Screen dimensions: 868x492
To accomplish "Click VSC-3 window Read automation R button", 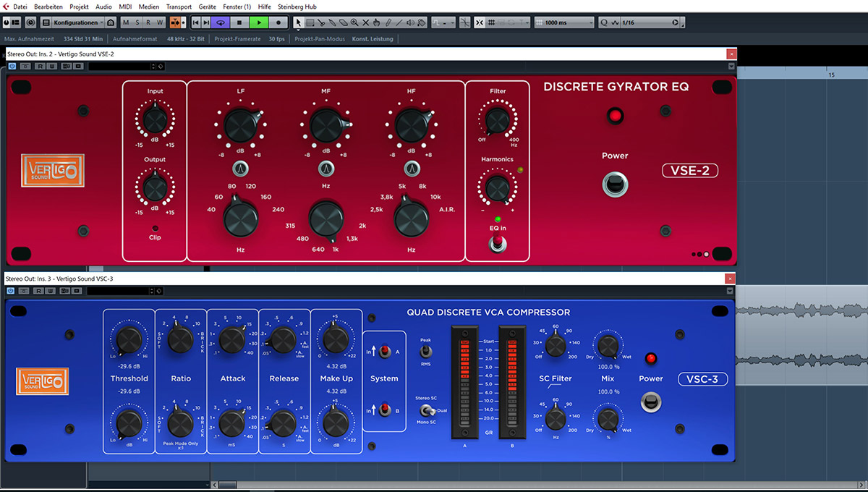I will [39, 291].
